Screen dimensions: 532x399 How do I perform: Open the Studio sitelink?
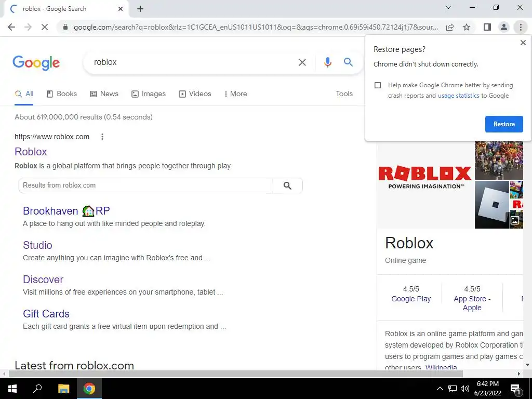point(37,245)
